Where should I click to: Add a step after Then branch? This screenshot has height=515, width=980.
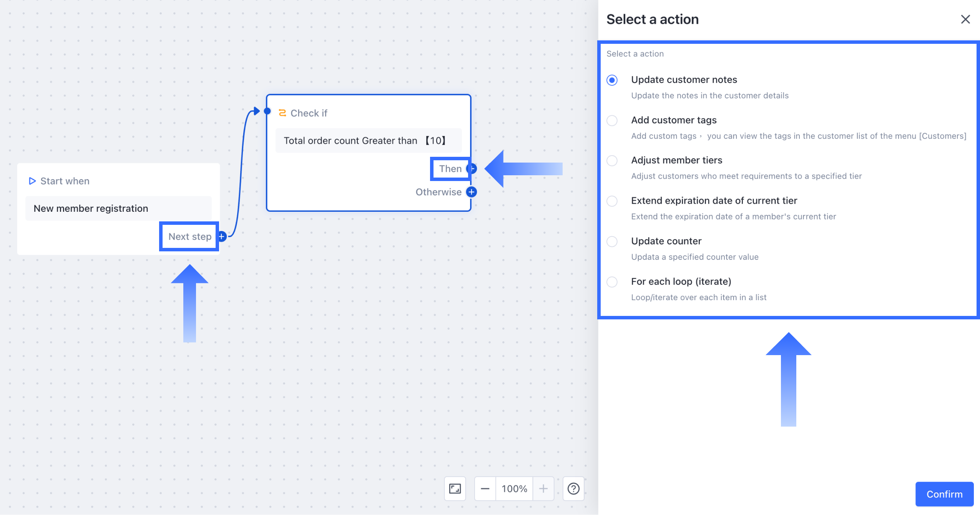(x=472, y=168)
